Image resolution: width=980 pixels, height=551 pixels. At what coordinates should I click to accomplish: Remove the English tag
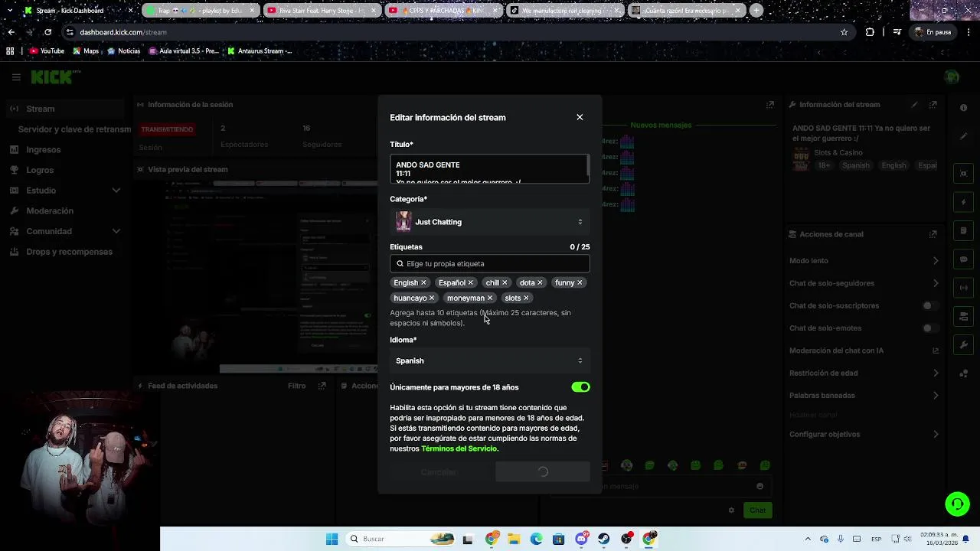coord(423,283)
